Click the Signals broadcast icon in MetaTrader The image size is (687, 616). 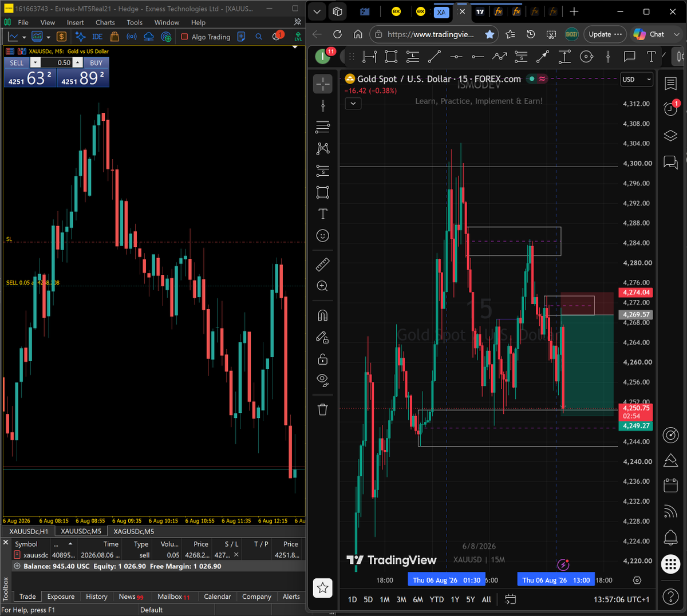point(132,37)
